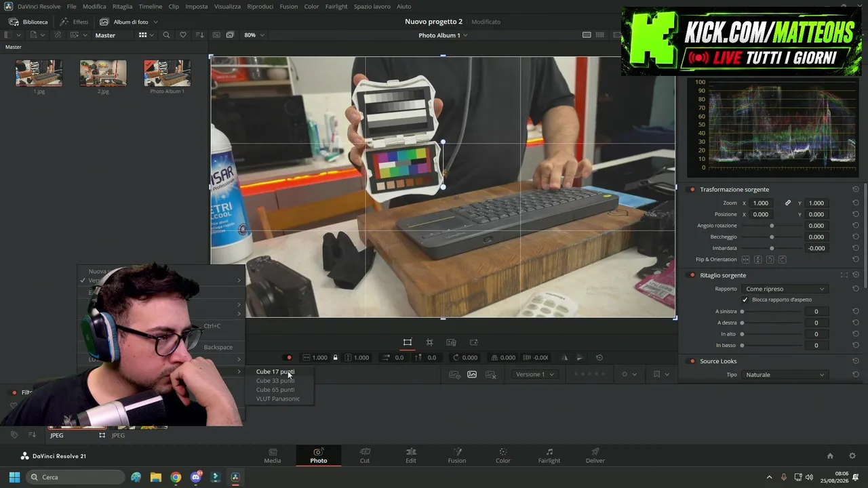This screenshot has height=488, width=868.
Task: Toggle Blocca rapporto d'aspetto checkbox
Action: click(745, 300)
